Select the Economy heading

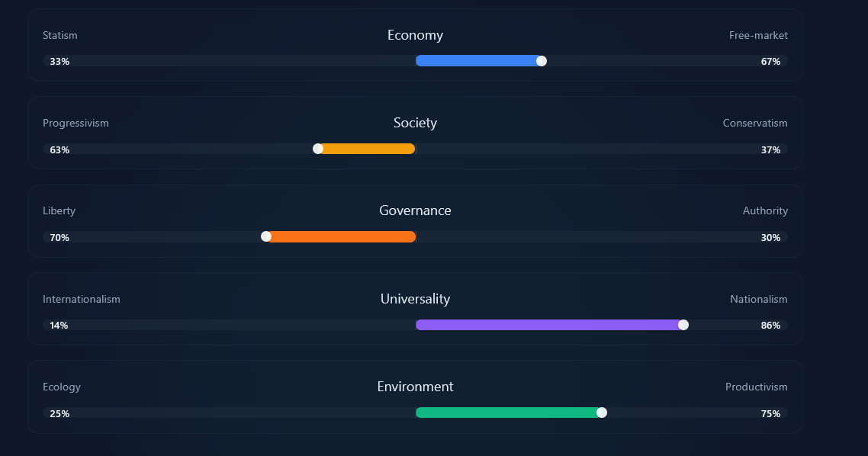coord(415,35)
